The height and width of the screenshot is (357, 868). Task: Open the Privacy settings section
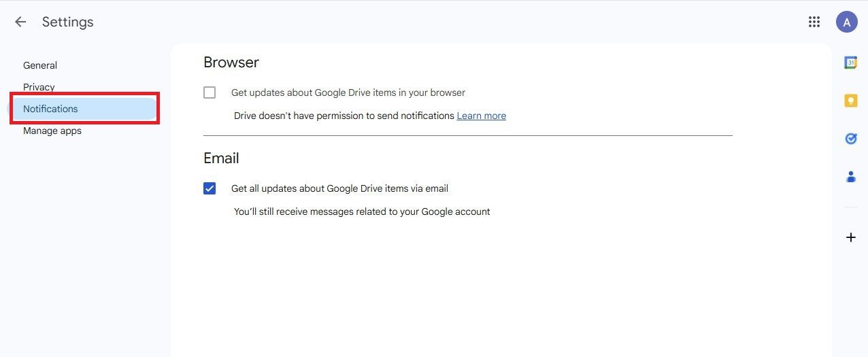(x=39, y=87)
